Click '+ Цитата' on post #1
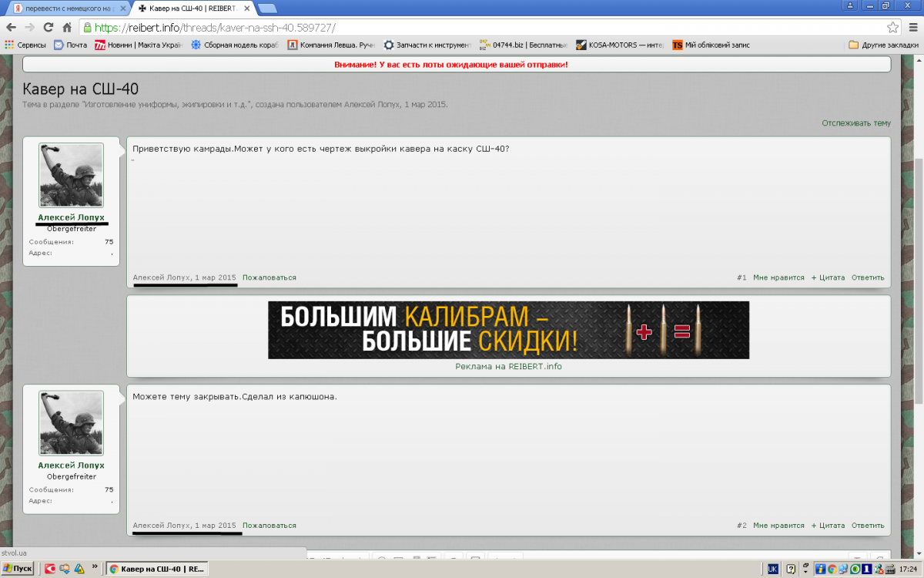The image size is (924, 578). (828, 277)
